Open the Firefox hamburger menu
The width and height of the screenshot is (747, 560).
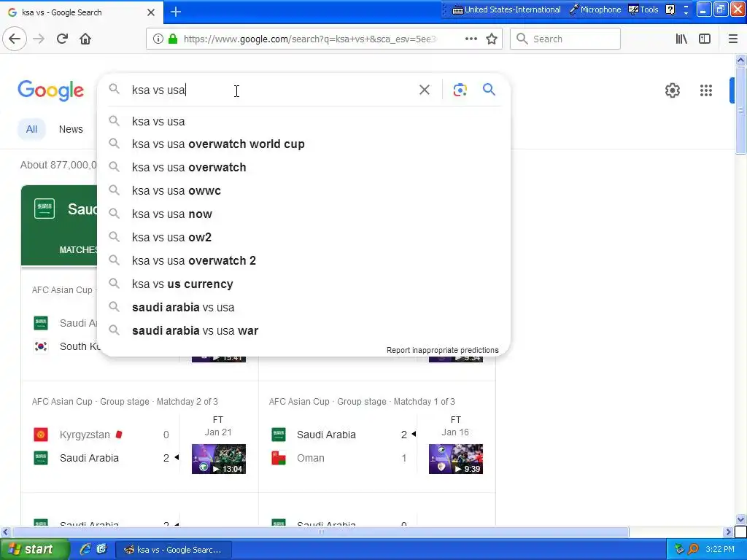pyautogui.click(x=732, y=39)
